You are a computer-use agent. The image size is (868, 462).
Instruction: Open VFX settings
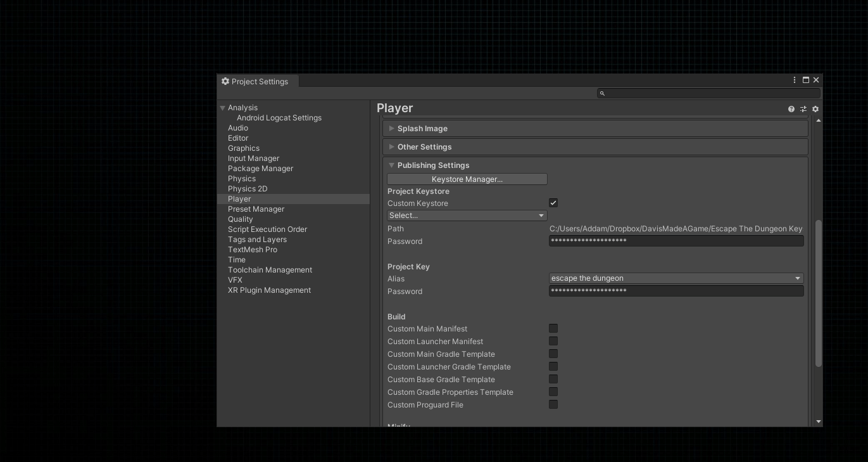pyautogui.click(x=235, y=280)
